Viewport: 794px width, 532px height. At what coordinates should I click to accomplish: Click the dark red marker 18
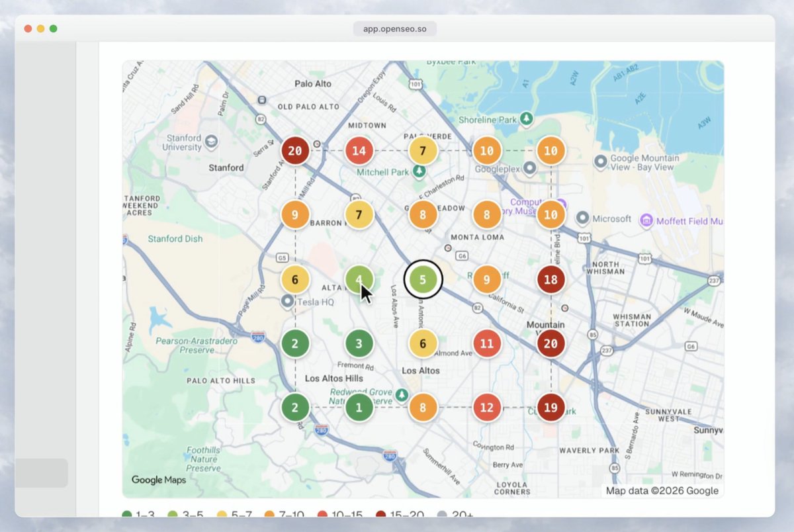tap(551, 280)
